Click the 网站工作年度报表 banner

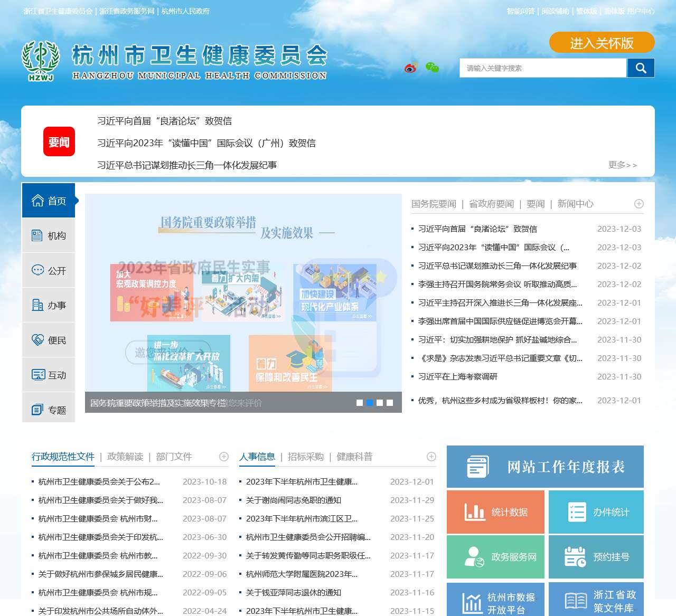[545, 467]
